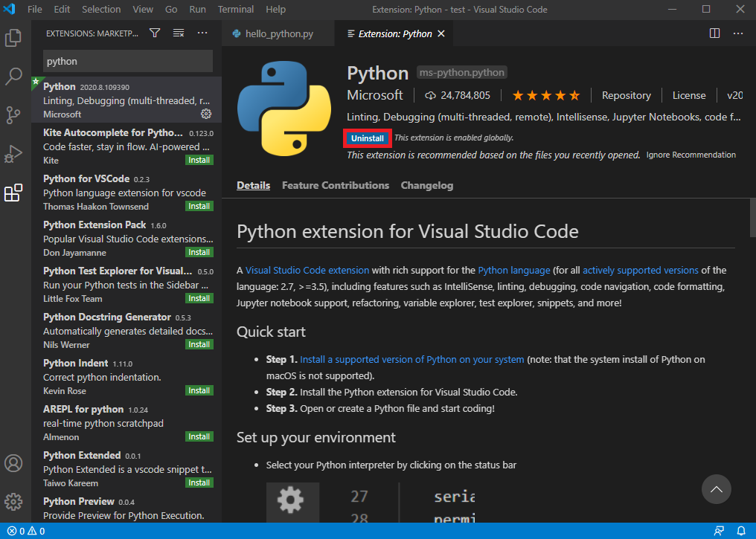Viewport: 756px width, 539px height.
Task: Install Python for VSCode extension
Action: pyautogui.click(x=199, y=206)
